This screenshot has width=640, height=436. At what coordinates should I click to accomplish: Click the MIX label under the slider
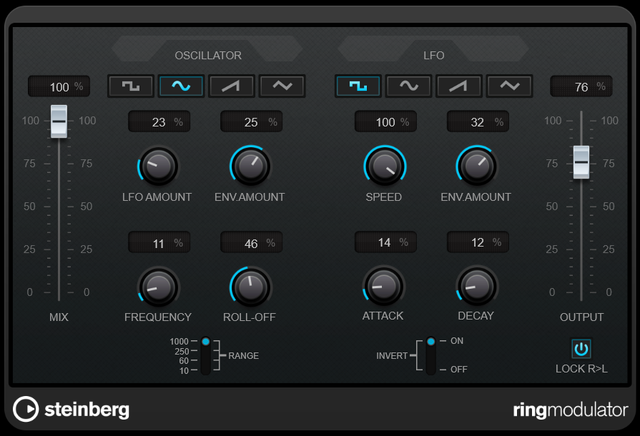59,317
